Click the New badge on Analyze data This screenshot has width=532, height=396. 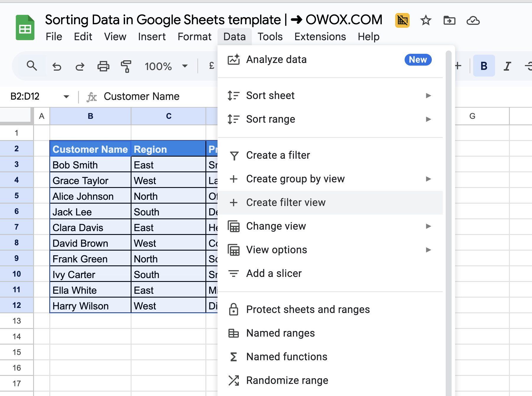(418, 60)
